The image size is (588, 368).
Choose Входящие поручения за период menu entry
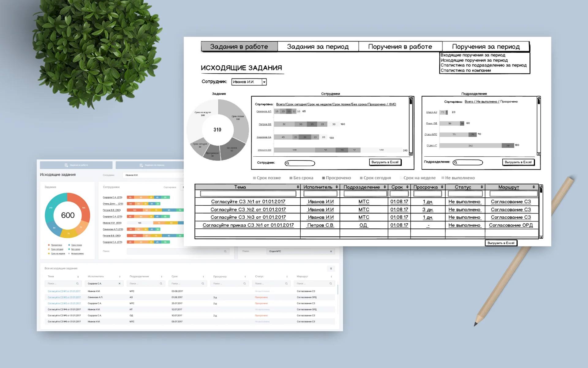(473, 55)
